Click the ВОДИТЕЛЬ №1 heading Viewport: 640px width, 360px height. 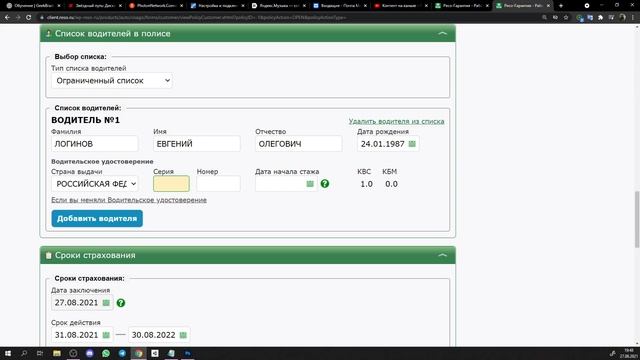point(86,120)
